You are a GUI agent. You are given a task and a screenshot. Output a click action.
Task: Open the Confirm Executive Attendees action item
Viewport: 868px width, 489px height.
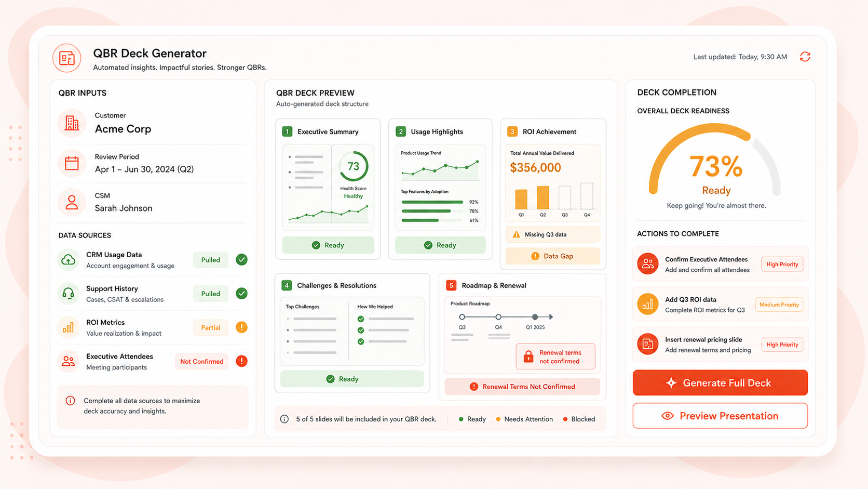(720, 265)
